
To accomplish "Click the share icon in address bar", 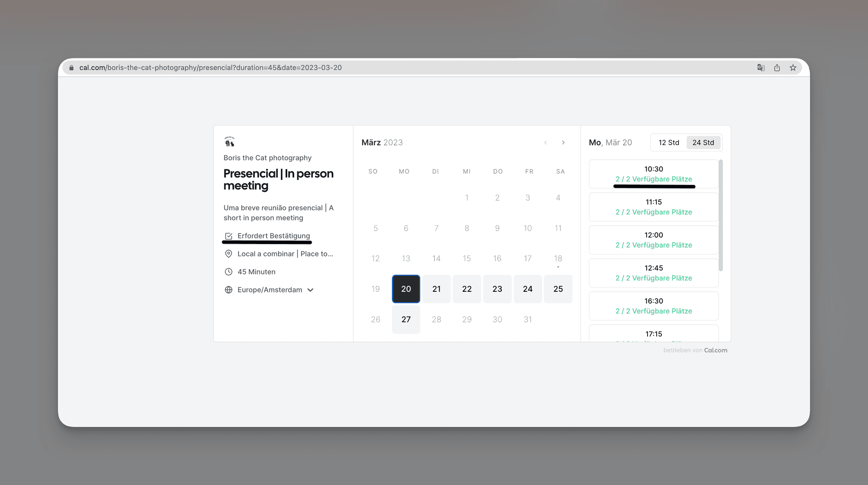I will [777, 68].
